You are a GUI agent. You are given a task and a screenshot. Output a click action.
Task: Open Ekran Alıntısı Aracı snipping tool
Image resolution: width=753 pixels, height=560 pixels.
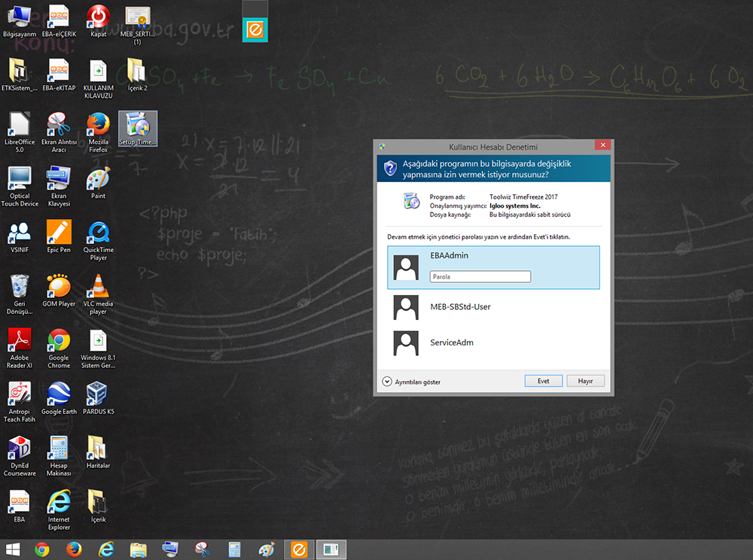[x=59, y=132]
